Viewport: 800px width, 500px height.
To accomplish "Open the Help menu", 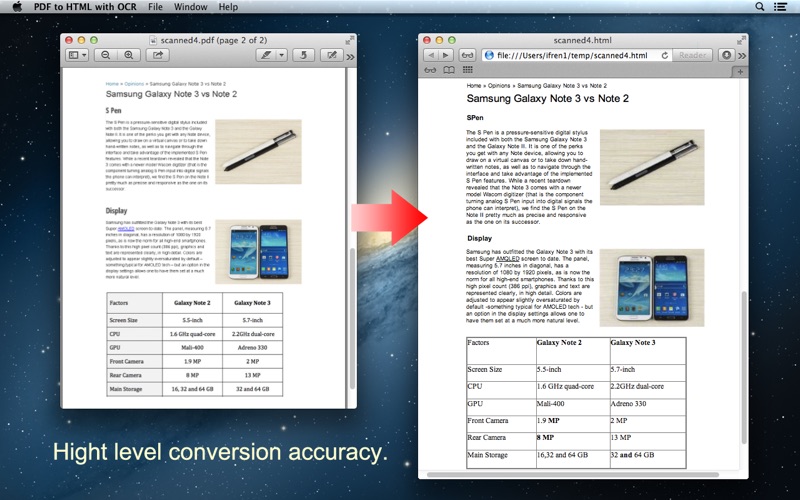I will 228,7.
